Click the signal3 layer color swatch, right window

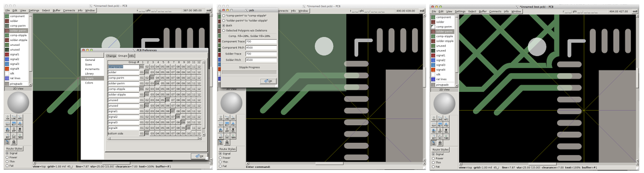[x=433, y=65]
